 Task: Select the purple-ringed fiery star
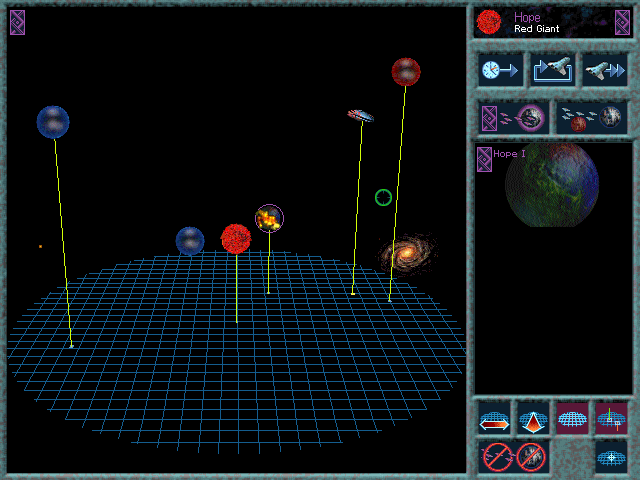[269, 218]
